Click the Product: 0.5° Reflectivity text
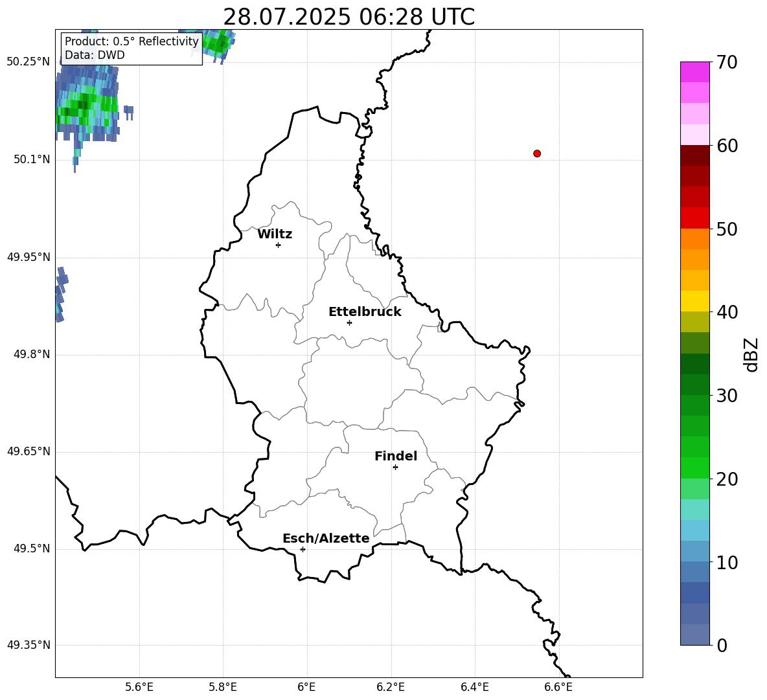Viewport: 767px width, 700px height. [132, 41]
